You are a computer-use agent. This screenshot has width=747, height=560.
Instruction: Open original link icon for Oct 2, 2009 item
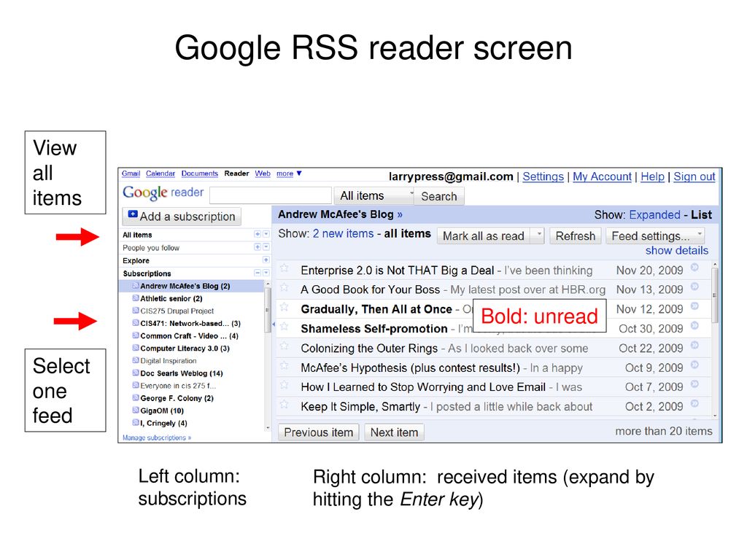coord(694,403)
